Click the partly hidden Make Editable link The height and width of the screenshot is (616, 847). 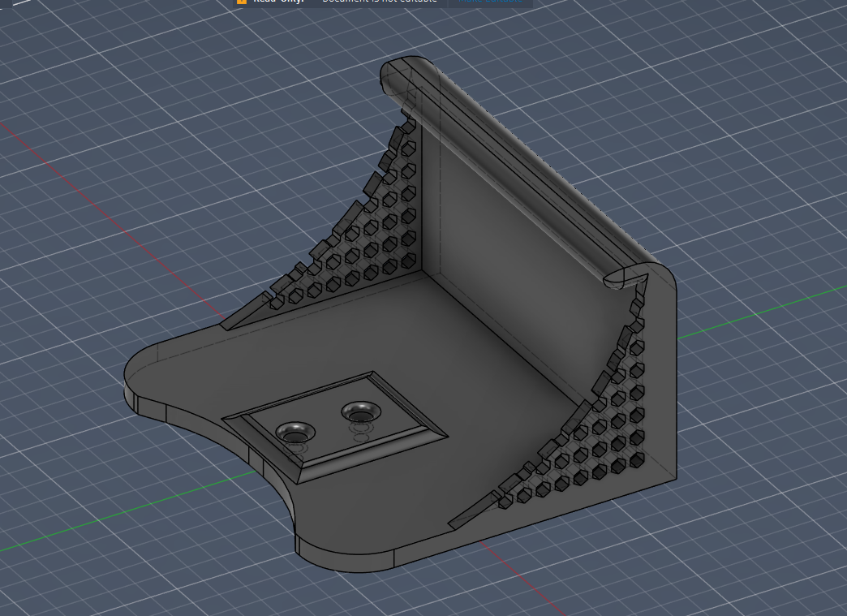(490, 2)
